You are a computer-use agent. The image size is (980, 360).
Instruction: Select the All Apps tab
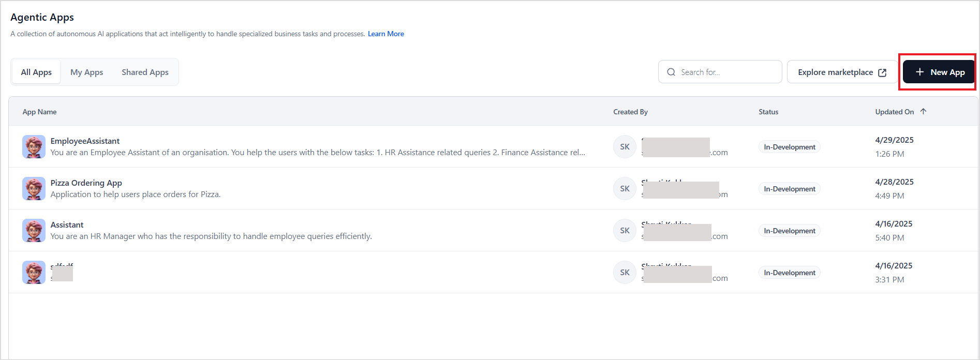click(36, 72)
